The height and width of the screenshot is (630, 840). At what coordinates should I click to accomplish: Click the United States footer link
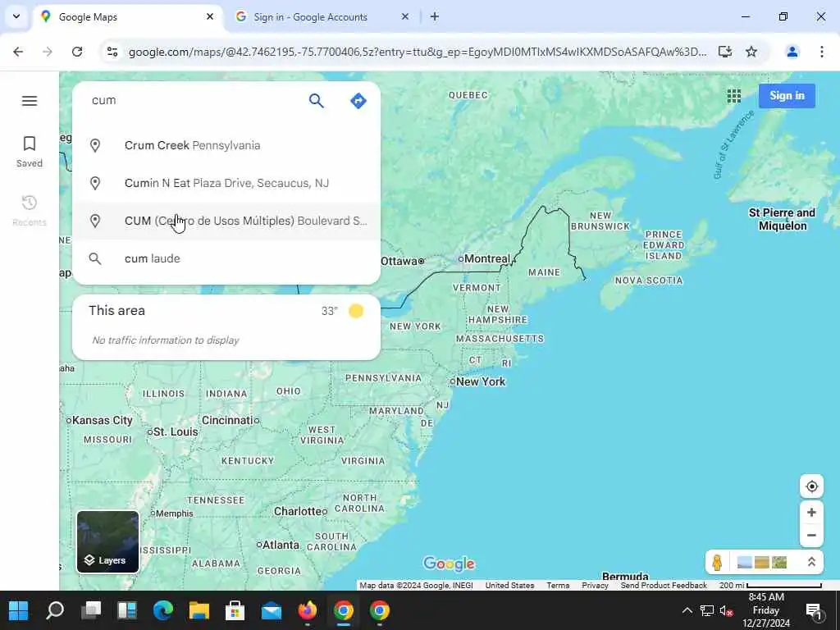tap(509, 586)
